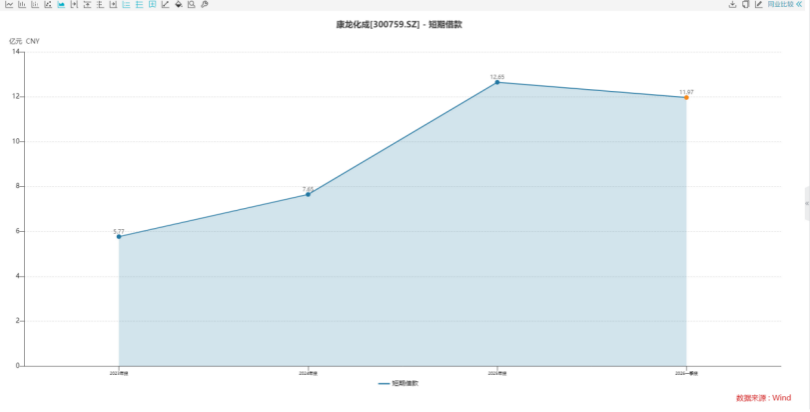Click the 7.65 data point on the line

click(x=308, y=195)
